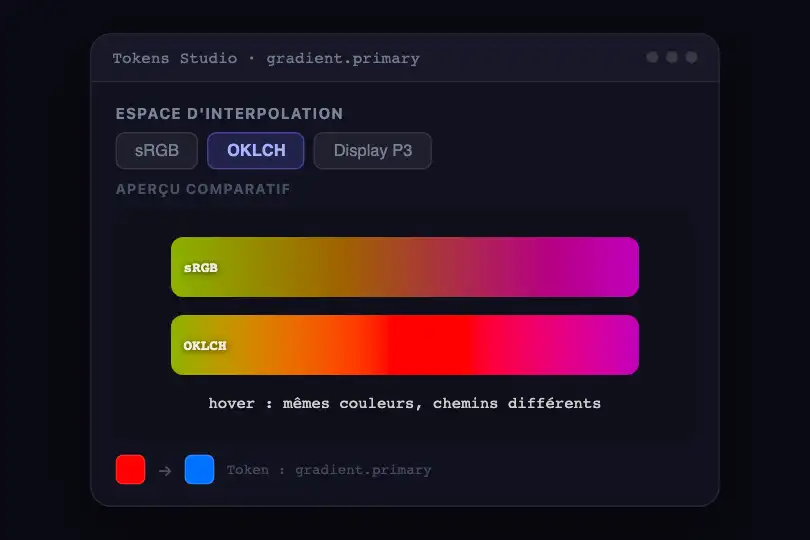Image resolution: width=810 pixels, height=540 pixels.
Task: Click the arrow between the color swatches
Action: 165,471
